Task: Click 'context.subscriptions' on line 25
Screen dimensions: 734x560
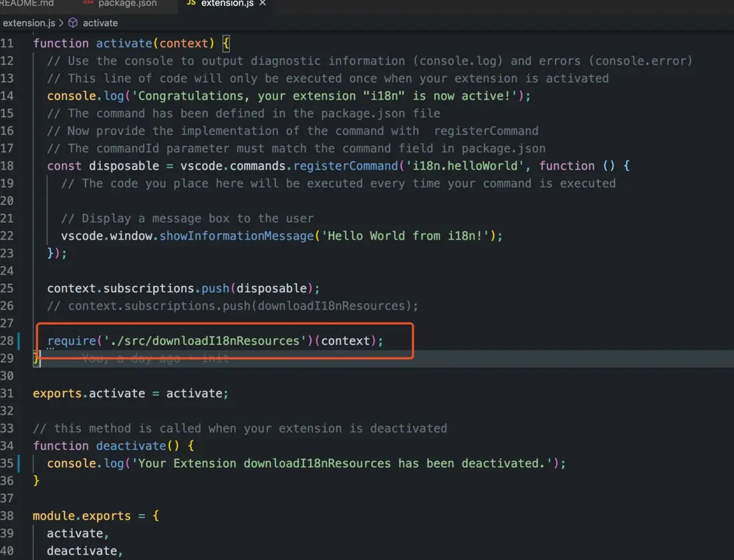Action: pos(120,288)
